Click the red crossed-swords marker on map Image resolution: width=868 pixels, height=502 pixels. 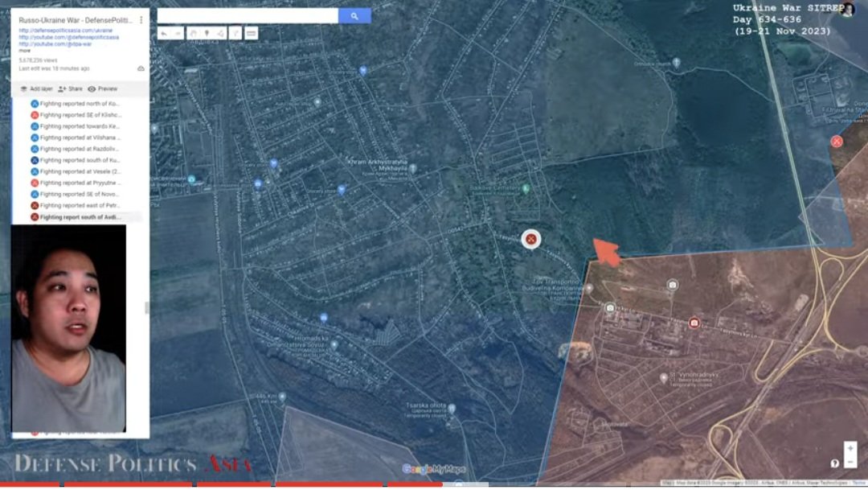coord(530,239)
